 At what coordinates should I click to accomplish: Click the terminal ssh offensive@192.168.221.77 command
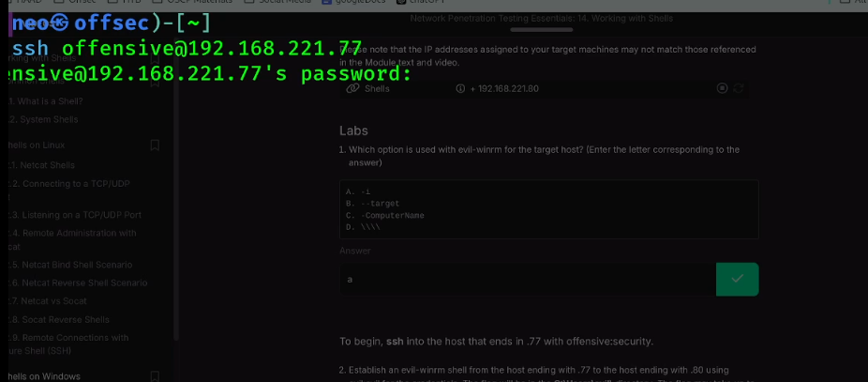[x=187, y=49]
